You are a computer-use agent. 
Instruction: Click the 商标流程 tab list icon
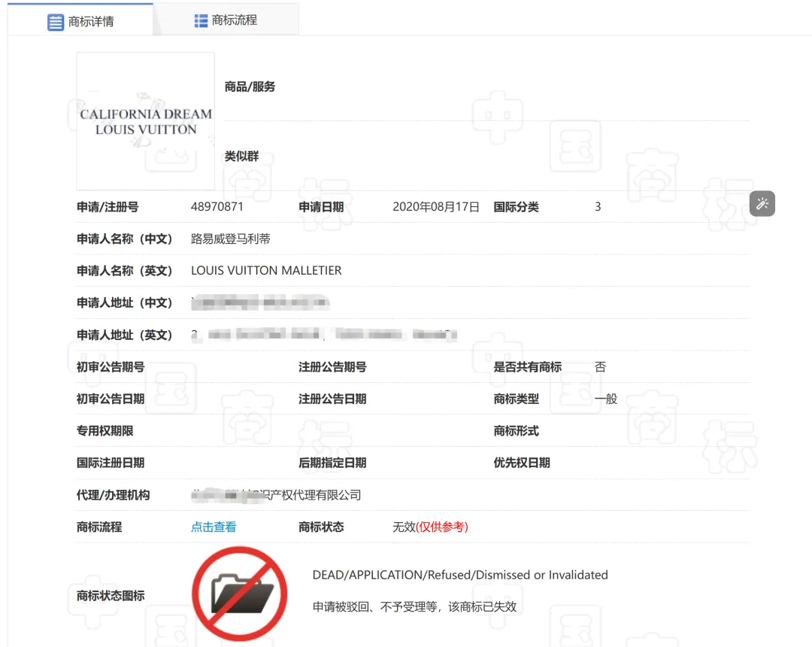(201, 21)
